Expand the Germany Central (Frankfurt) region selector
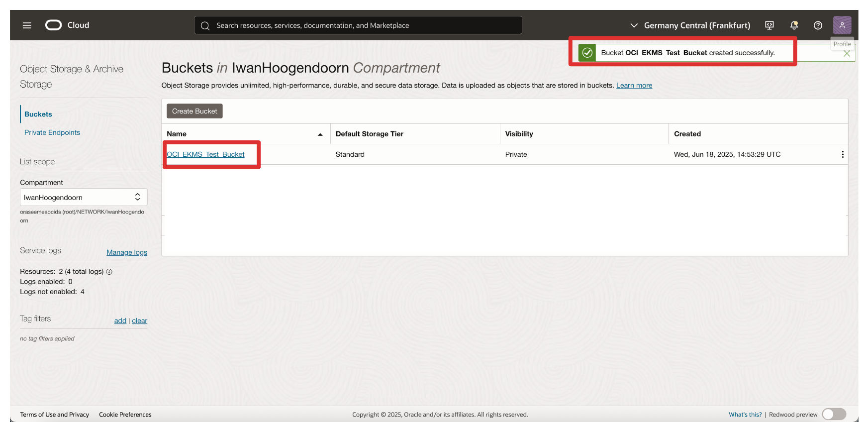Screen dimensions: 868x432 click(x=690, y=25)
